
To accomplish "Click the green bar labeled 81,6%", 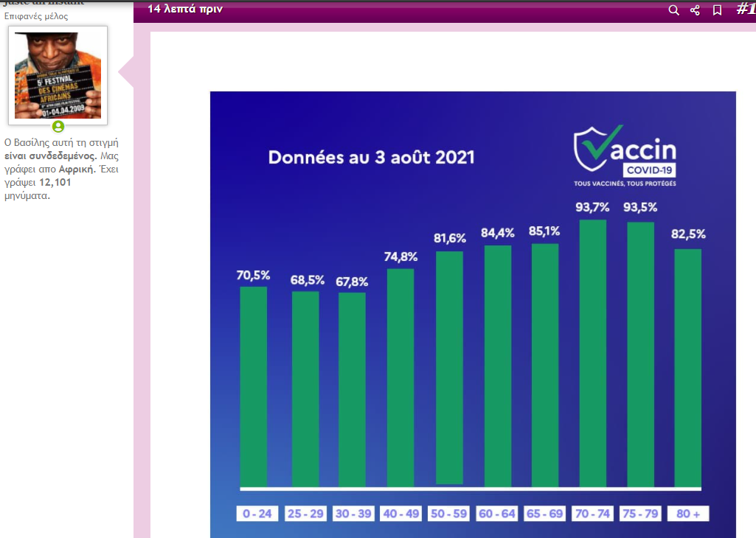I will pyautogui.click(x=449, y=368).
